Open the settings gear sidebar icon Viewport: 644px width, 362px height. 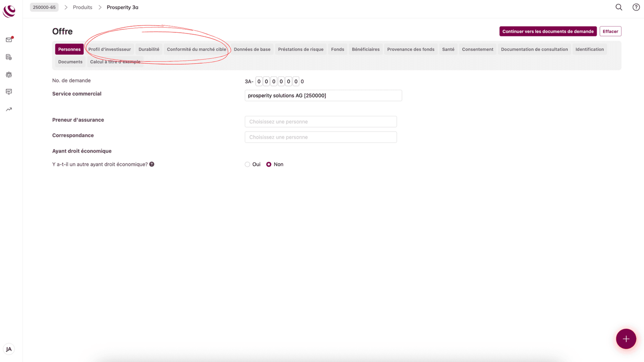click(x=9, y=75)
